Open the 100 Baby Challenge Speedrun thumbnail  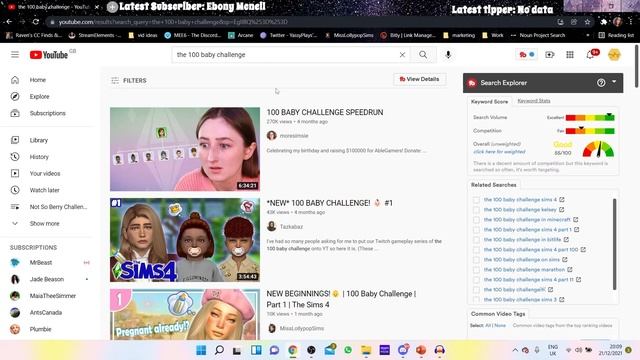pyautogui.click(x=185, y=149)
